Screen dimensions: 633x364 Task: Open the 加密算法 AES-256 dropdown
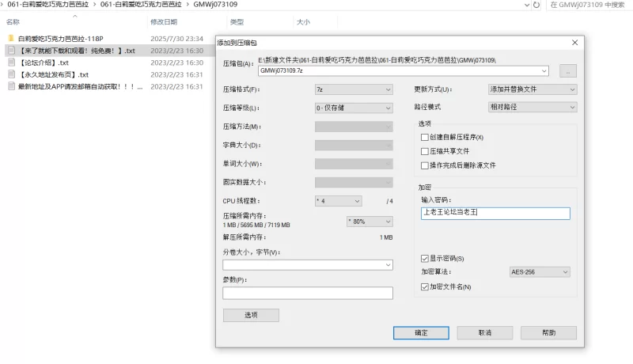coord(540,272)
